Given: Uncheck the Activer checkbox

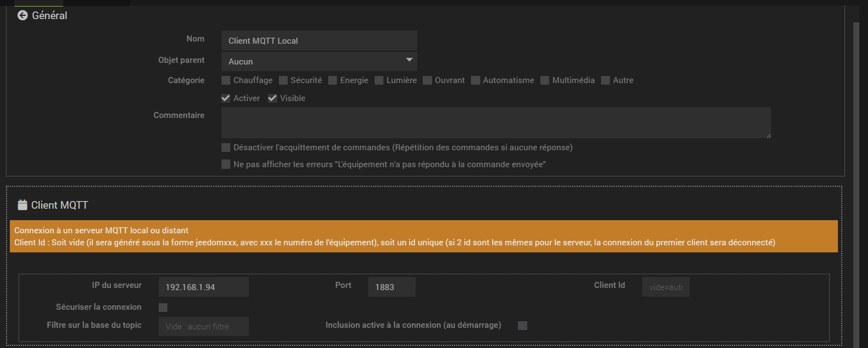Looking at the screenshot, I should tap(226, 98).
